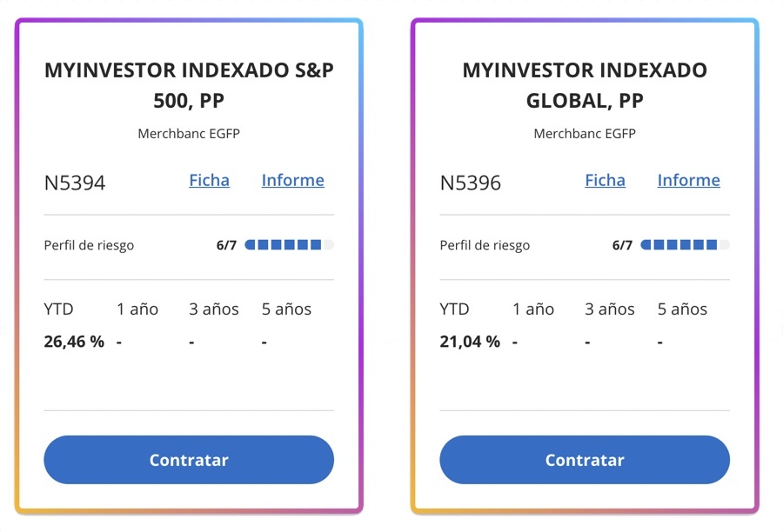
Task: Open the Ficha link for Indexado S&P 500
Action: pos(209,180)
